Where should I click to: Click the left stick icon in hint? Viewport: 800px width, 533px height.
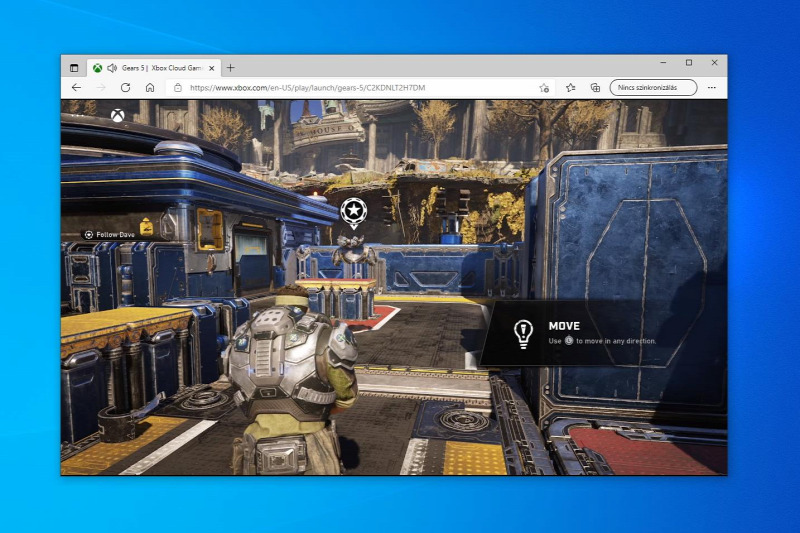click(x=569, y=340)
